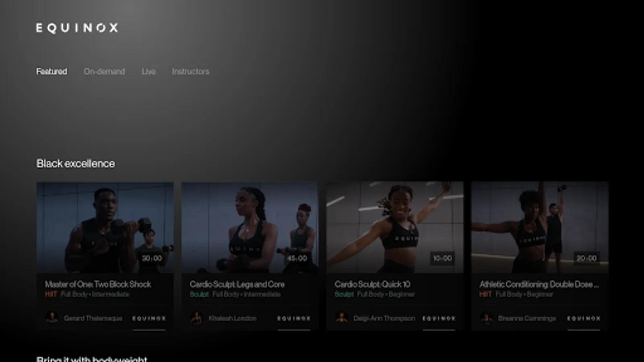The width and height of the screenshot is (644, 362).
Task: Switch to the On-demand tab
Action: coord(104,71)
